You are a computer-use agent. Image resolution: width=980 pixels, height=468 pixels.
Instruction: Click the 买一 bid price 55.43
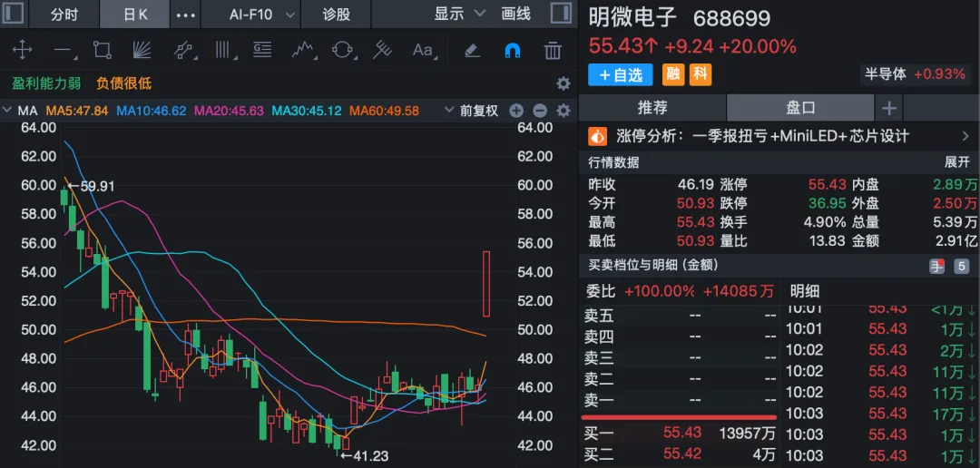(682, 433)
